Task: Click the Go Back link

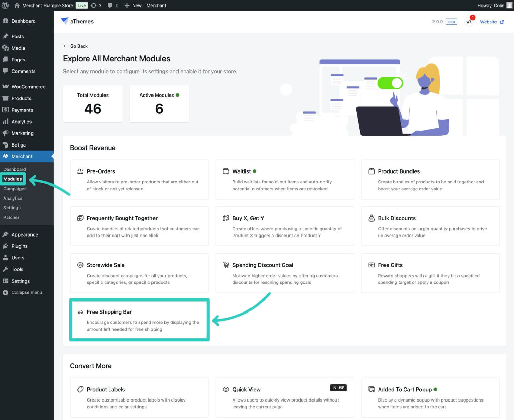Action: tap(76, 46)
